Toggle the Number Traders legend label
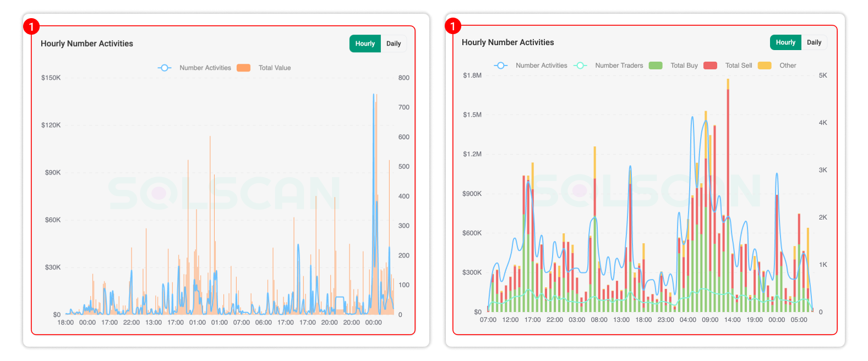This screenshot has width=868, height=361. (x=619, y=65)
